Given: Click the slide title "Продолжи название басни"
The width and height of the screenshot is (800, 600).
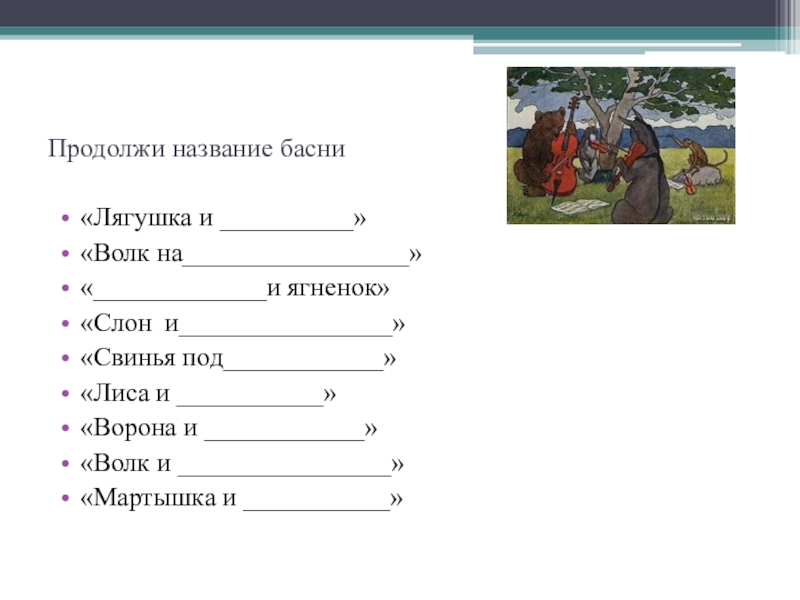Looking at the screenshot, I should [196, 150].
